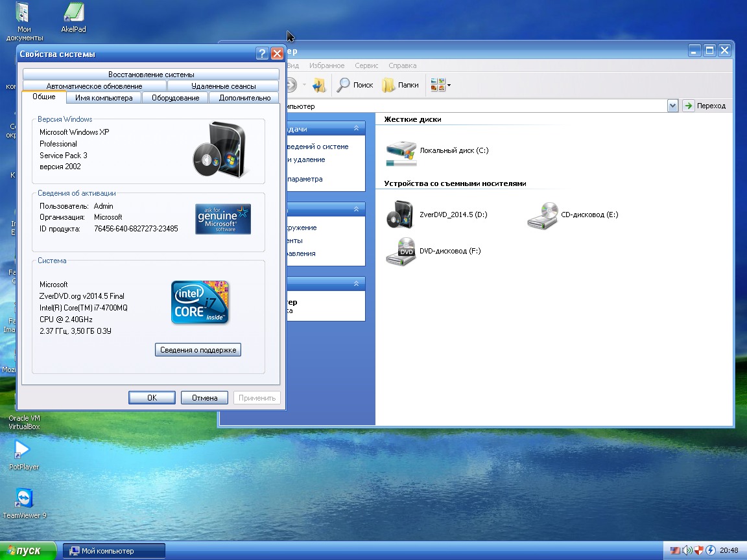Select the CD drive (E:) icon
The image size is (747, 560).
click(x=543, y=215)
